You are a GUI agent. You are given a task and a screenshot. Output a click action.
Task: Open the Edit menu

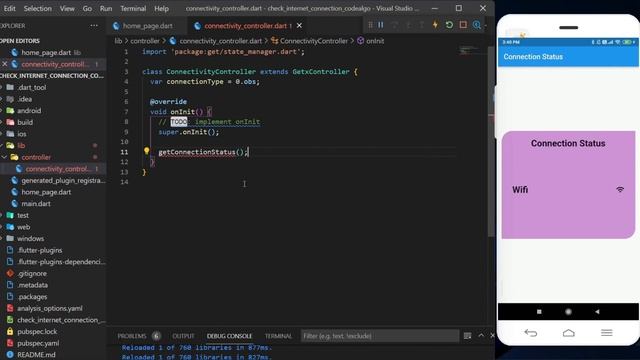9,8
